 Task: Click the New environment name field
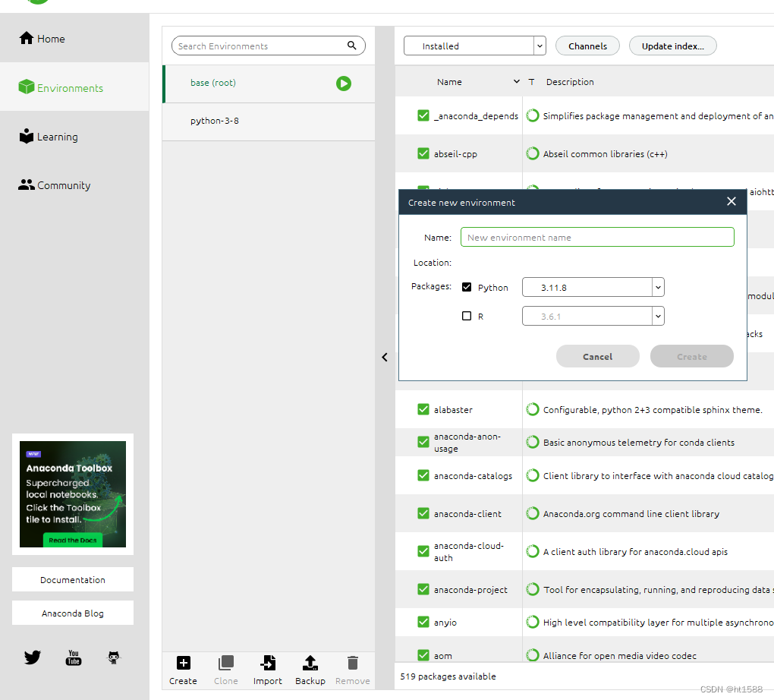click(597, 237)
